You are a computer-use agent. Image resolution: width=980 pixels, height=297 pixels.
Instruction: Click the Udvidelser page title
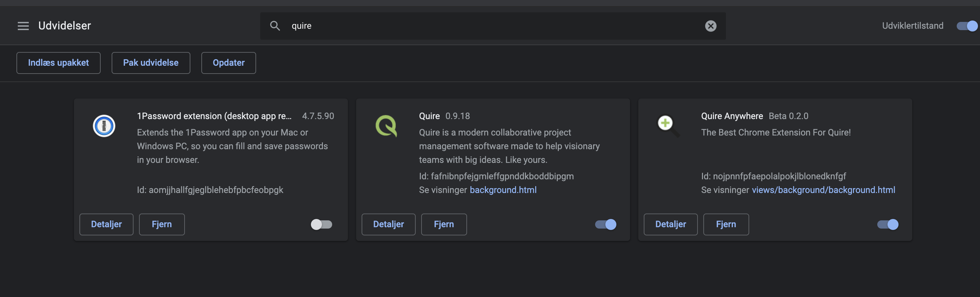click(x=65, y=26)
